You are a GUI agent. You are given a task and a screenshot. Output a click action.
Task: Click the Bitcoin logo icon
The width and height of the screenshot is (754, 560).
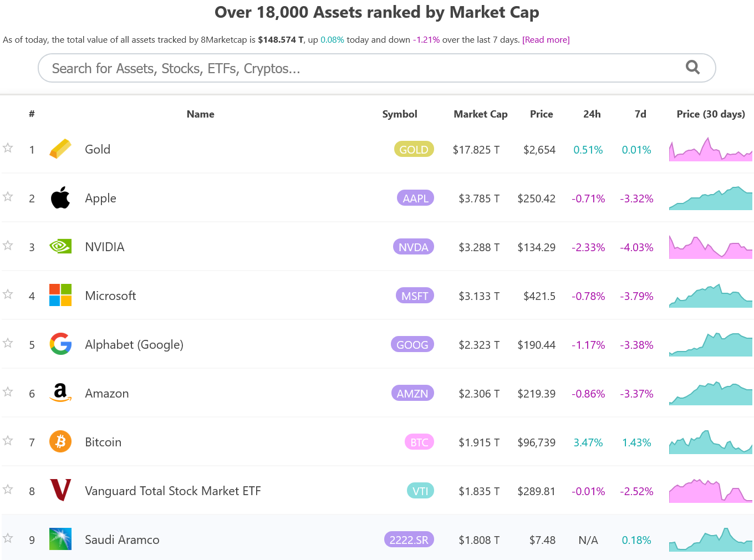pyautogui.click(x=60, y=441)
